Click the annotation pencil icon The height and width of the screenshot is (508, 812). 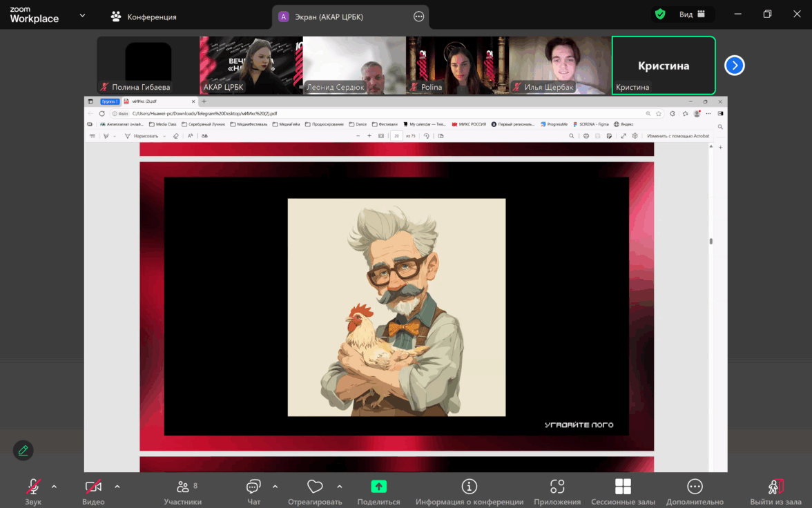tap(23, 450)
